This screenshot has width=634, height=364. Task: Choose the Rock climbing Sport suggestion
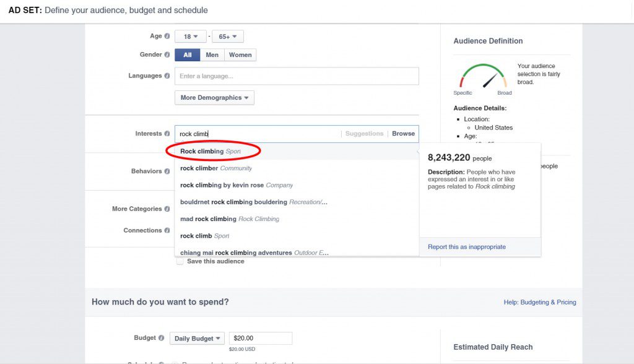click(x=297, y=151)
